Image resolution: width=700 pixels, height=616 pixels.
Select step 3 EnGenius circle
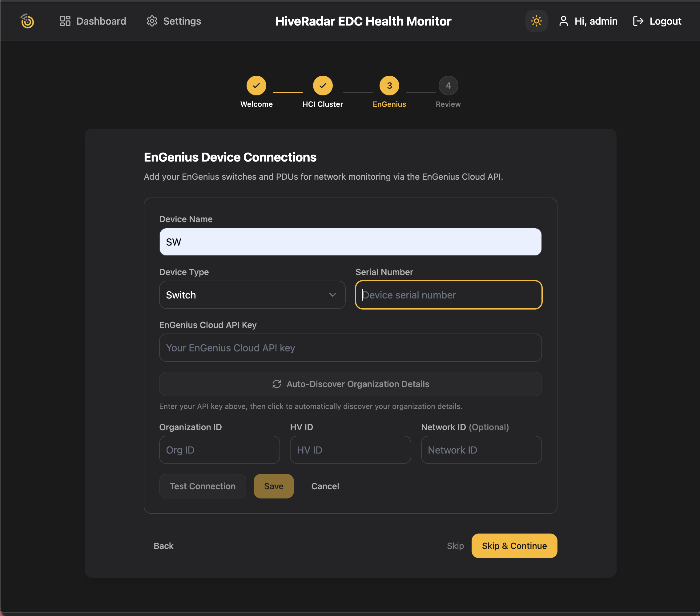click(x=389, y=86)
